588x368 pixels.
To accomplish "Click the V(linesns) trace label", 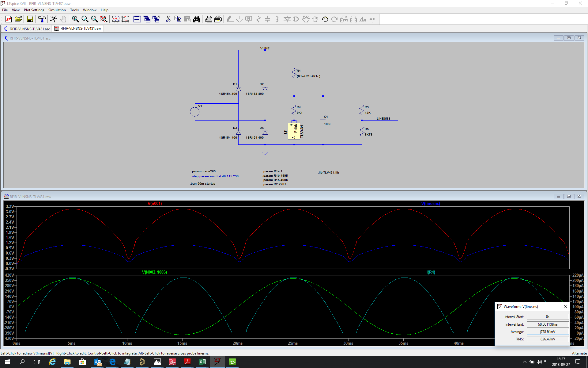I will 430,203.
